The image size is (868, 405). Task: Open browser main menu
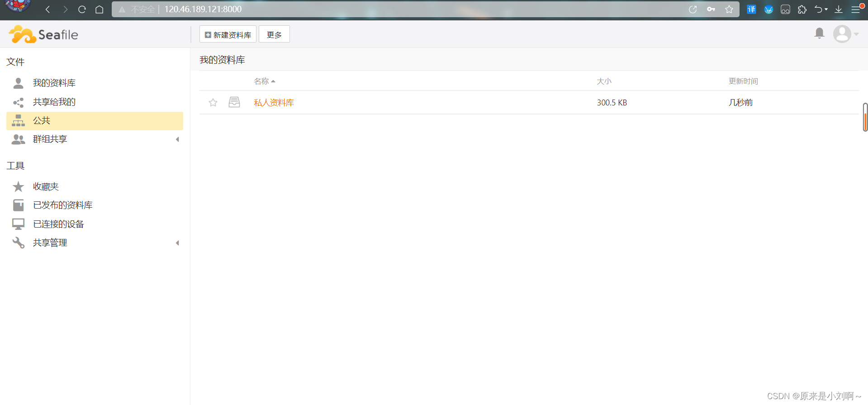click(x=856, y=9)
